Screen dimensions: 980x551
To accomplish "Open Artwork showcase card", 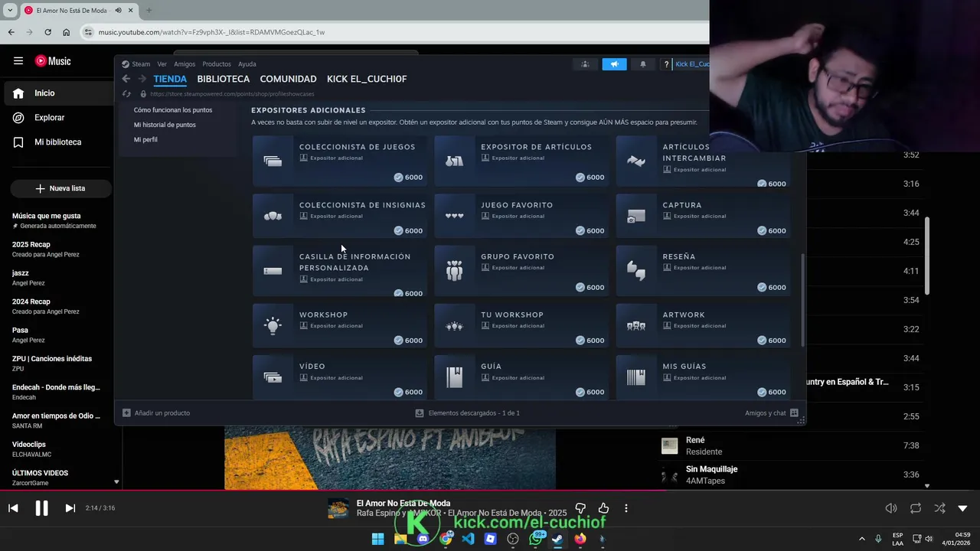I will [x=703, y=325].
